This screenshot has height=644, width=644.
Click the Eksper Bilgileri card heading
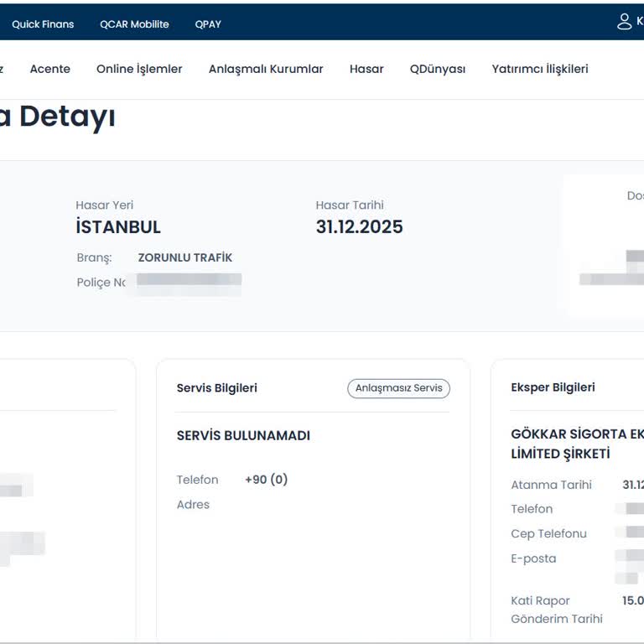553,387
